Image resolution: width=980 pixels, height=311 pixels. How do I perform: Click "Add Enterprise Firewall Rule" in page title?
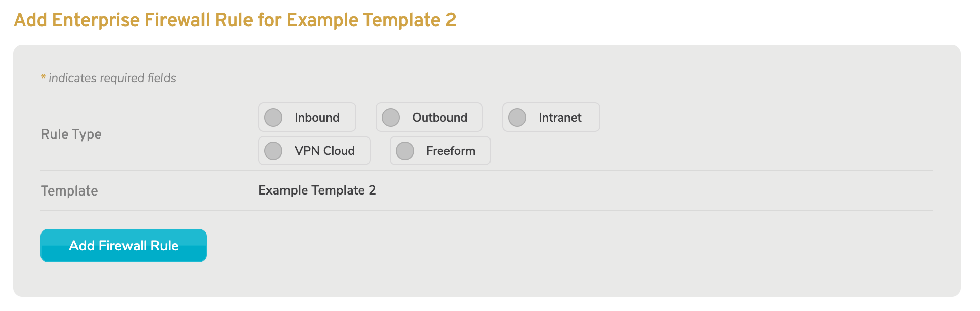[x=134, y=20]
